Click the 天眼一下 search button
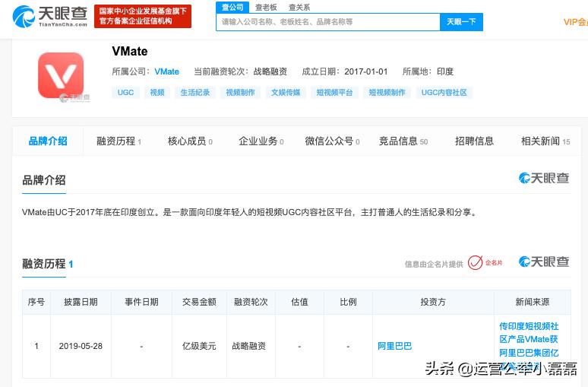Screen dimensions: 588x387 461,22
